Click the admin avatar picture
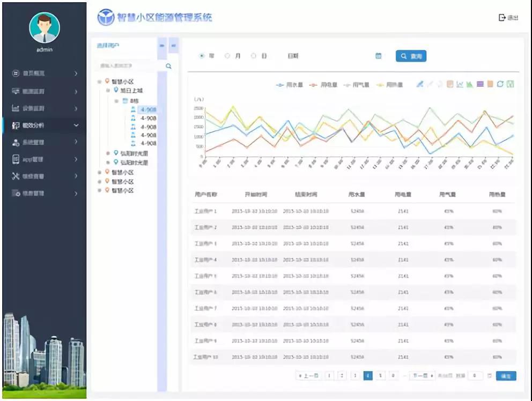Viewport: 532px width, 401px height. [45, 27]
